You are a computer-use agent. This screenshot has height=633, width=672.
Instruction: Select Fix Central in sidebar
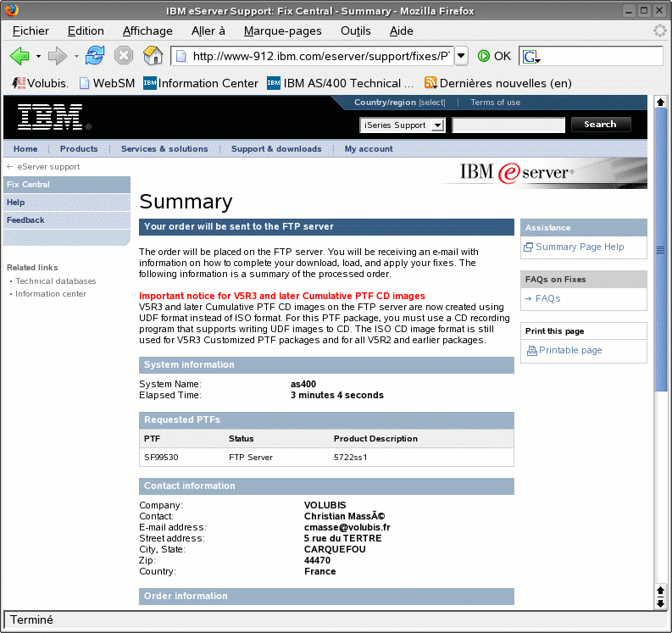coord(67,184)
